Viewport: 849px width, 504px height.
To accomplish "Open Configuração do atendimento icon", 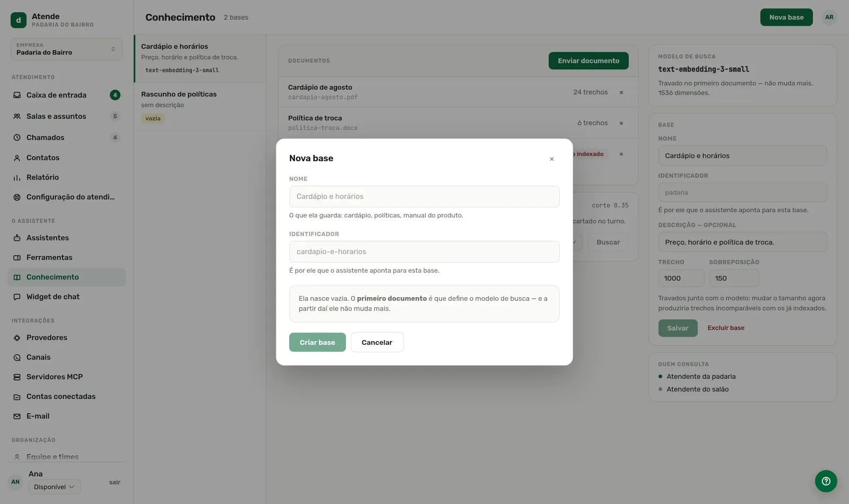I will pyautogui.click(x=17, y=197).
